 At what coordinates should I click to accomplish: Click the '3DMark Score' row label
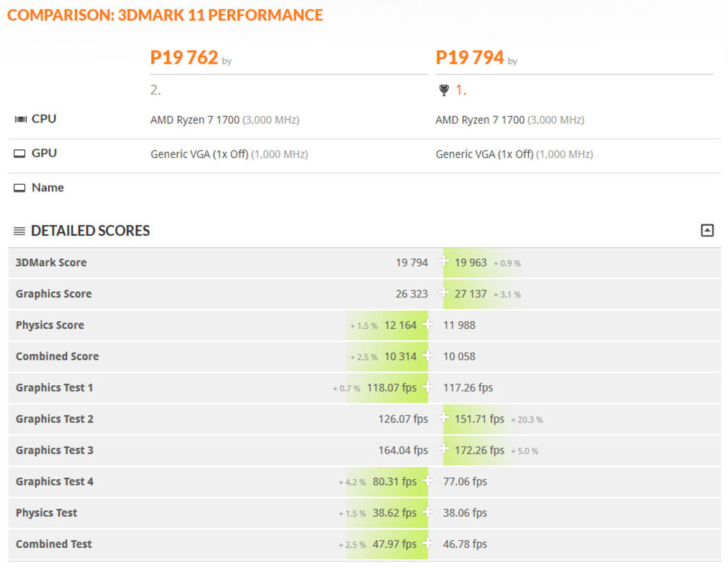51,262
